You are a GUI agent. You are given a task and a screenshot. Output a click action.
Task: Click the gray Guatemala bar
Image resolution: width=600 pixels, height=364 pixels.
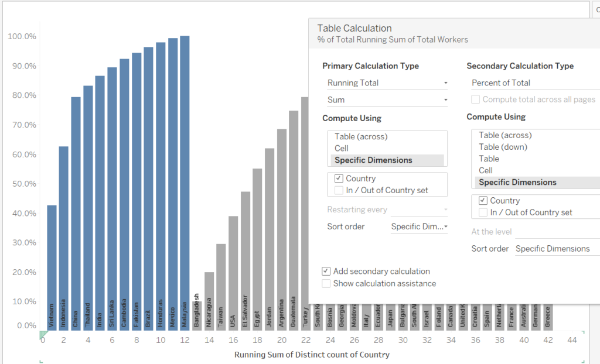[294, 221]
